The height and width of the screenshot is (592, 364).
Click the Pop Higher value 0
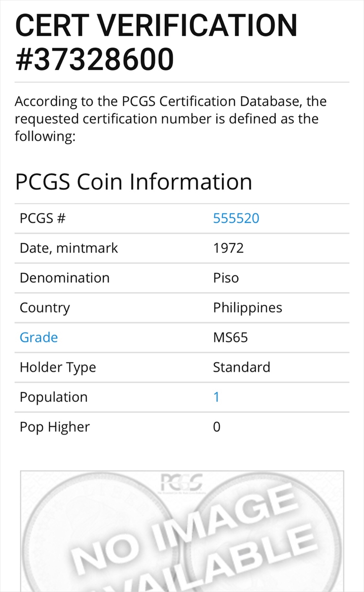click(217, 427)
